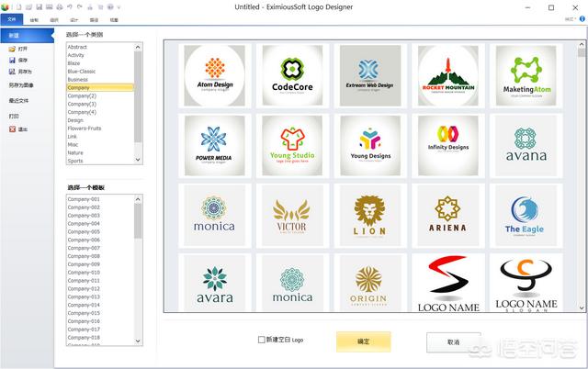Screen dimensions: 588x369
Task: Click the yellow 确定 button
Action: coord(364,341)
